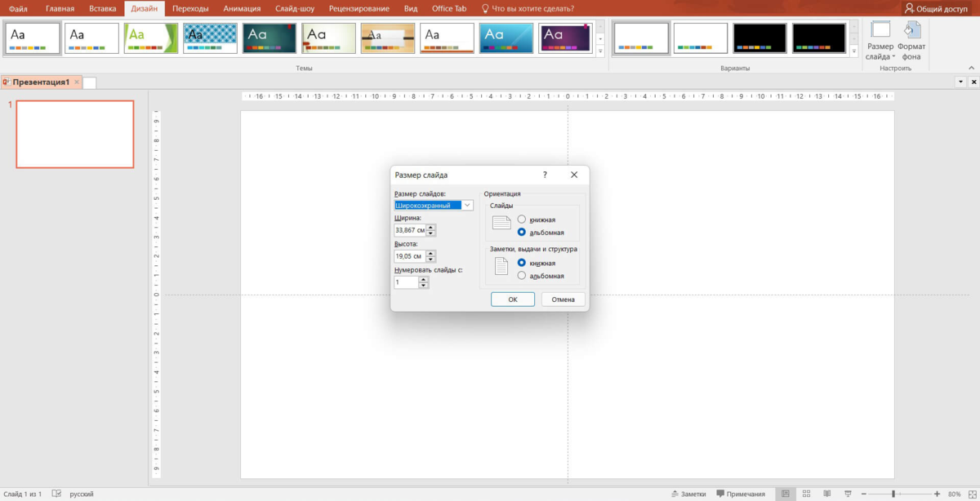Click the dialog help question mark
Screen dimensions: 980x501
pos(545,175)
